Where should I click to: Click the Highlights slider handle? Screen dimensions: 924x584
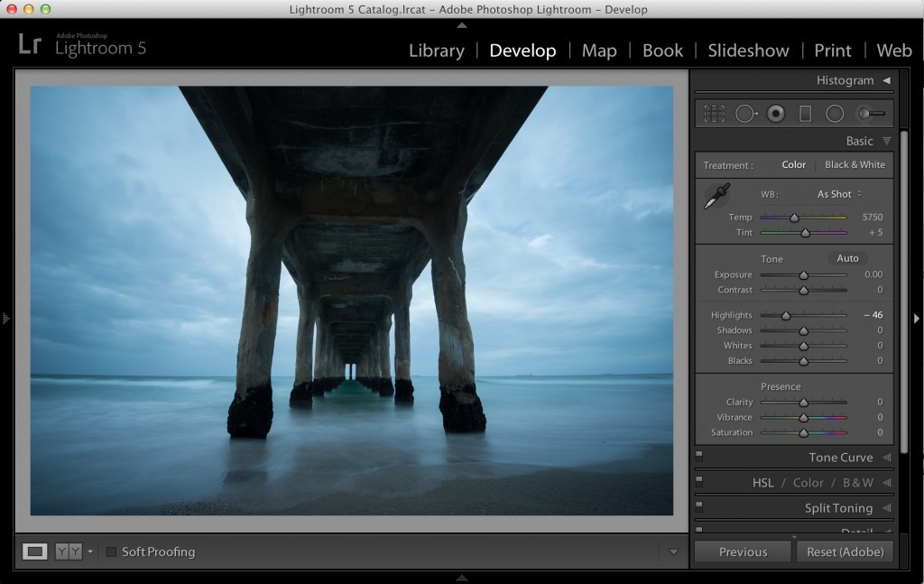[x=786, y=316]
